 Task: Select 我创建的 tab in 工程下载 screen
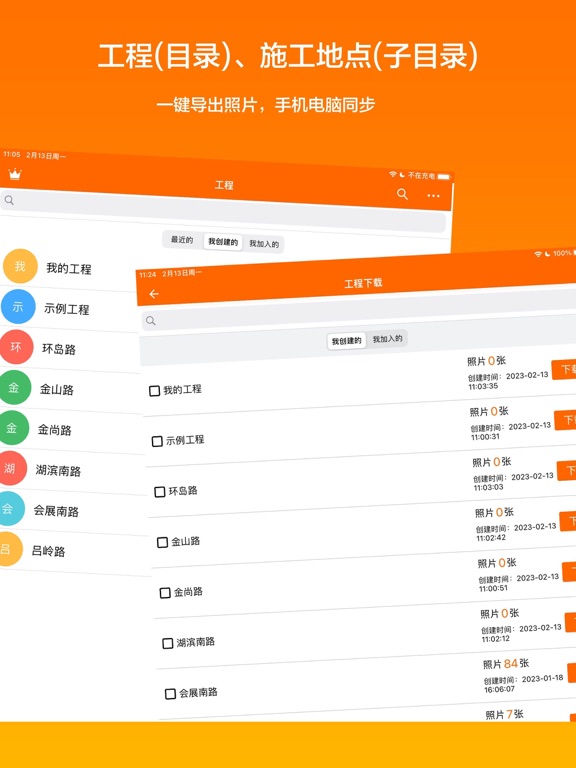pyautogui.click(x=346, y=341)
